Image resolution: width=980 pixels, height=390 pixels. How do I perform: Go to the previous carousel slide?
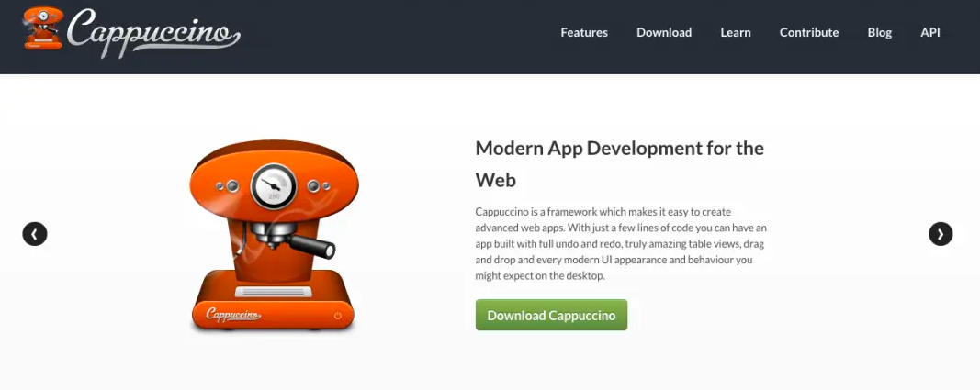coord(35,234)
